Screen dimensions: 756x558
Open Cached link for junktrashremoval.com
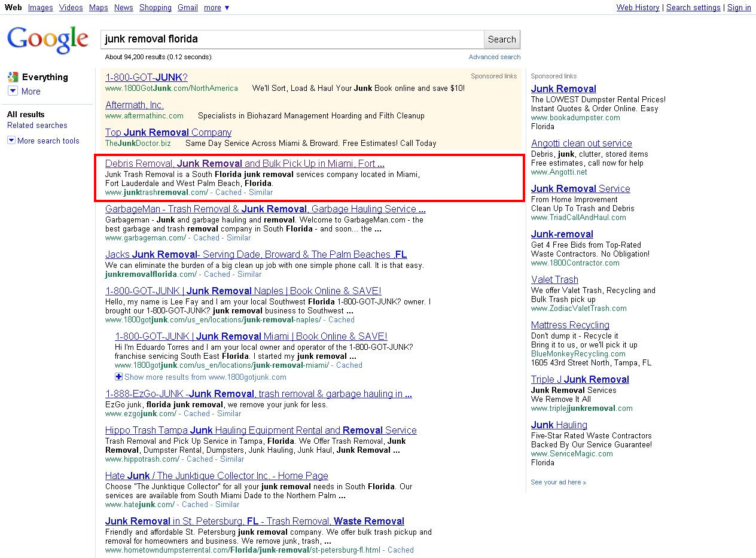tap(228, 193)
